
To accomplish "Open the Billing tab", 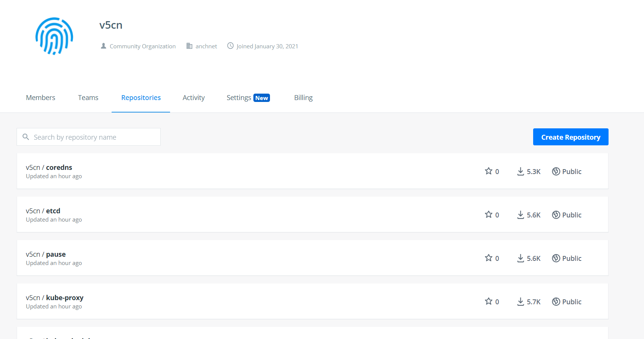I will coord(304,97).
